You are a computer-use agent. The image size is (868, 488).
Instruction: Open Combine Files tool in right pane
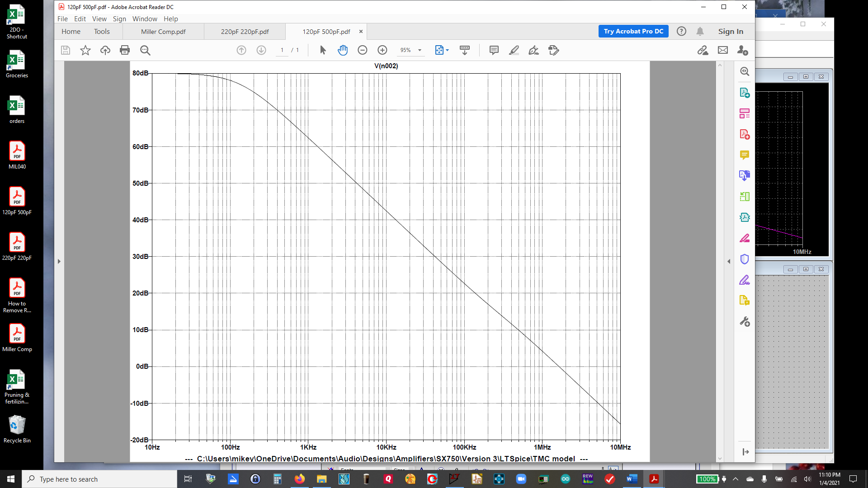point(745,175)
